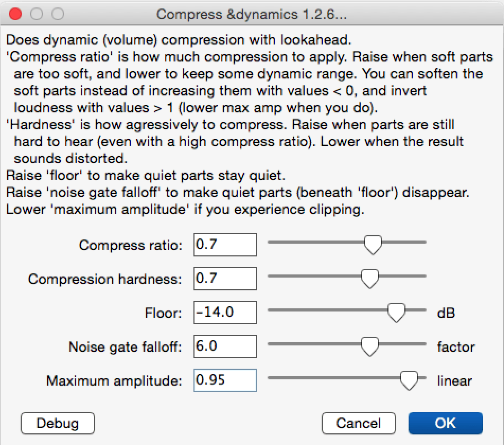Screen dimensions: 504x445
Task: Click the Compress &dynamics title bar
Action: 252,14
